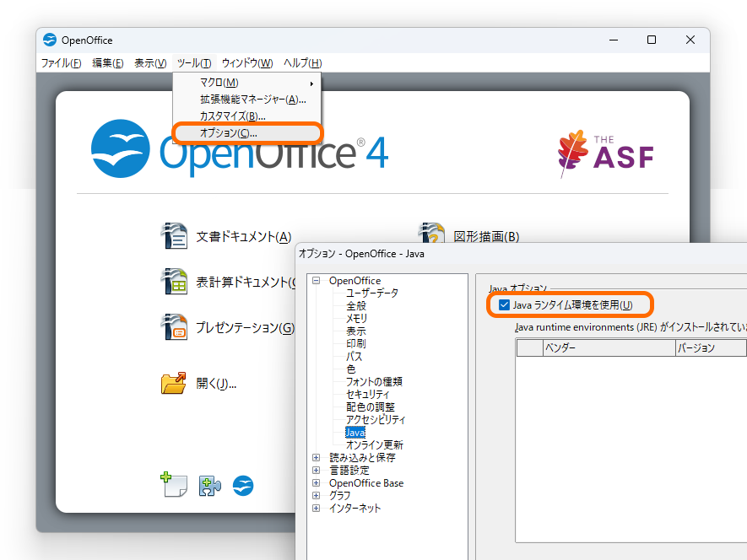This screenshot has height=560, width=747.
Task: Open the 編集 menu
Action: (108, 63)
